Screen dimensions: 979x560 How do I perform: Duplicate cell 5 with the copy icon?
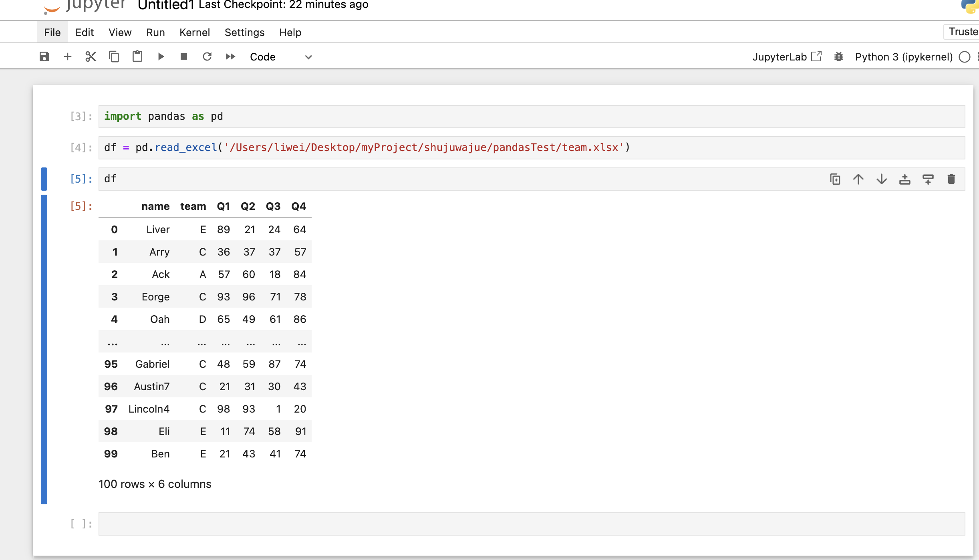tap(835, 179)
